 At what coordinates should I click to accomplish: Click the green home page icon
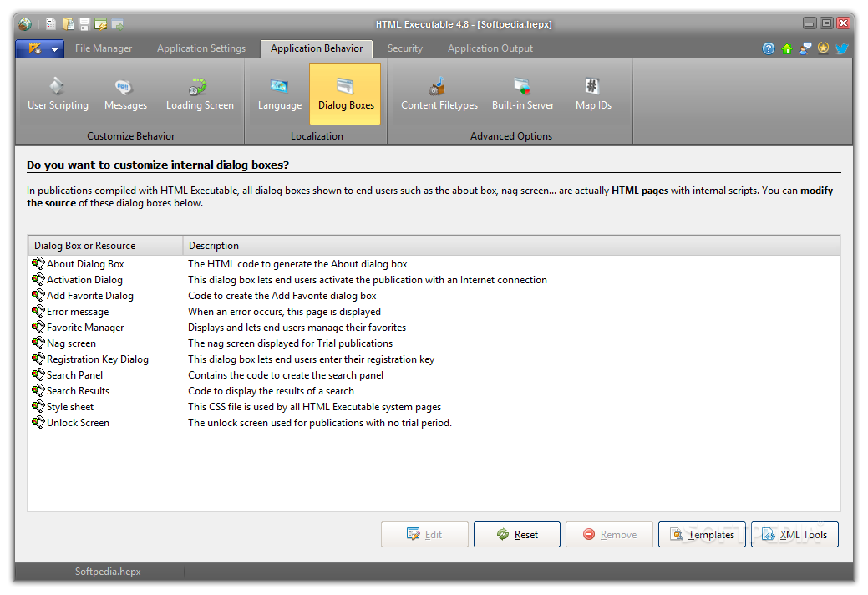787,48
